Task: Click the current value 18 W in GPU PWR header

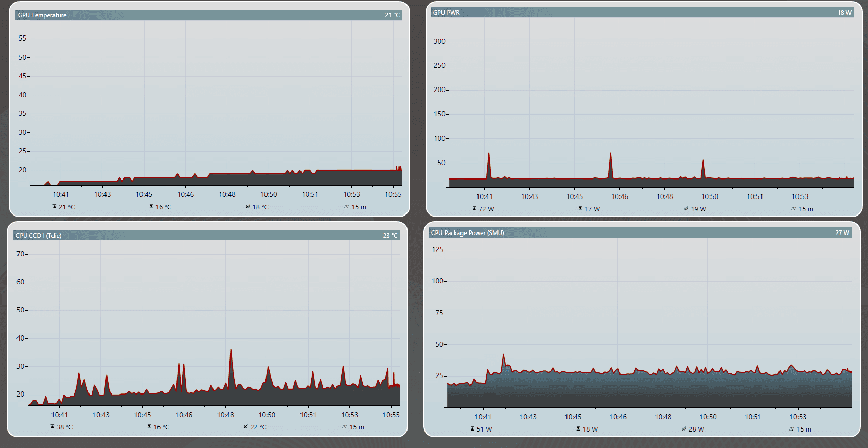Action: 844,13
